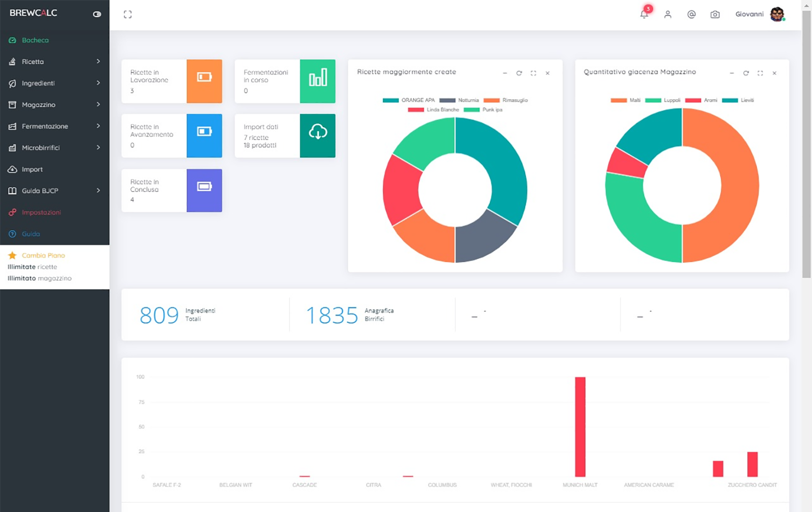Click the Import cloud icon in sidebar
Screen dimensions: 812x512
(12, 169)
